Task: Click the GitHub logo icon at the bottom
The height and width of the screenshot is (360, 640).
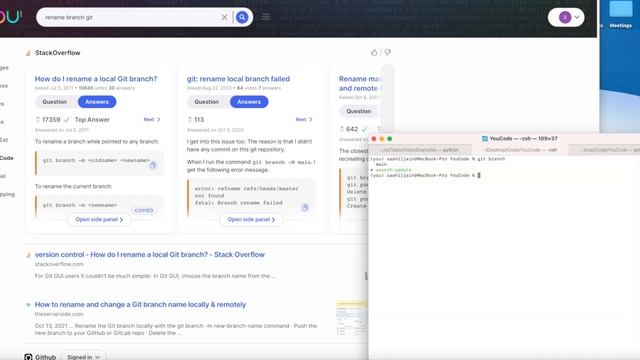Action: [28, 357]
